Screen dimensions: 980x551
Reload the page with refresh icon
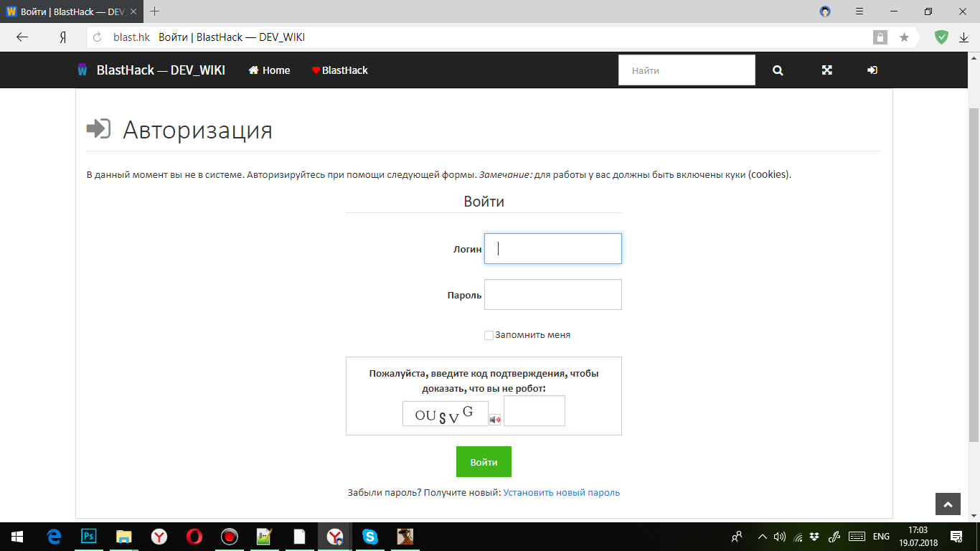click(x=98, y=37)
